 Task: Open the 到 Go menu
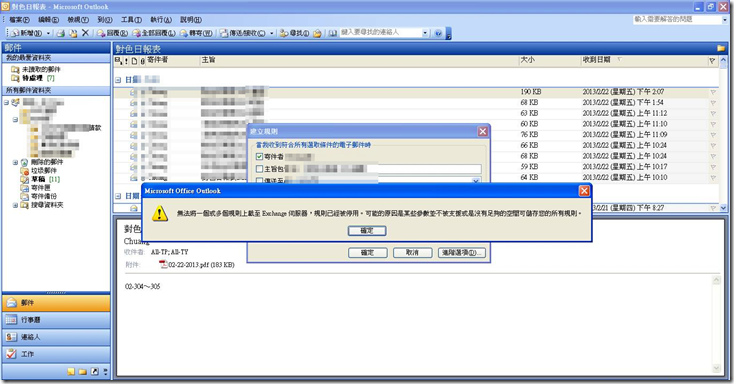(x=105, y=20)
